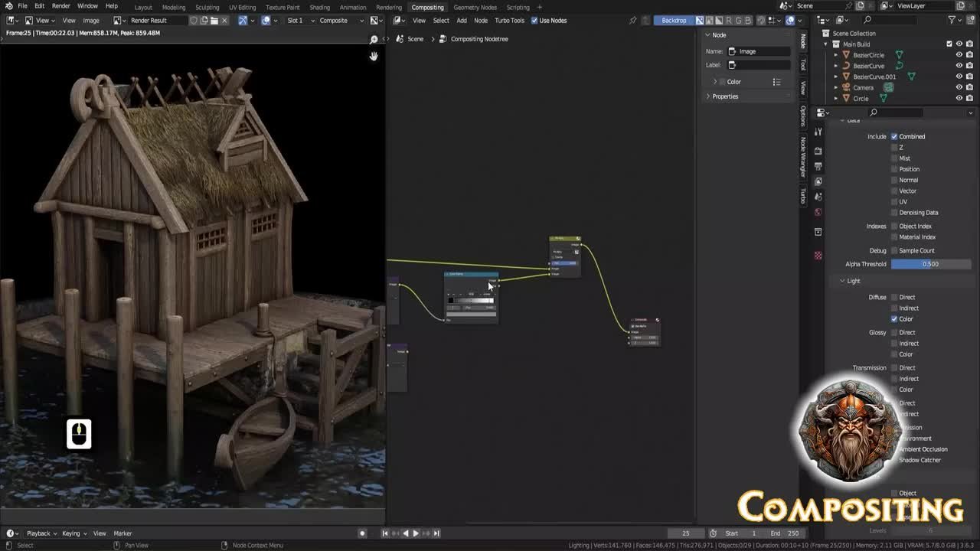Viewport: 980px width, 551px height.
Task: Expand the BezierCurve.001 tree item
Action: [x=836, y=77]
